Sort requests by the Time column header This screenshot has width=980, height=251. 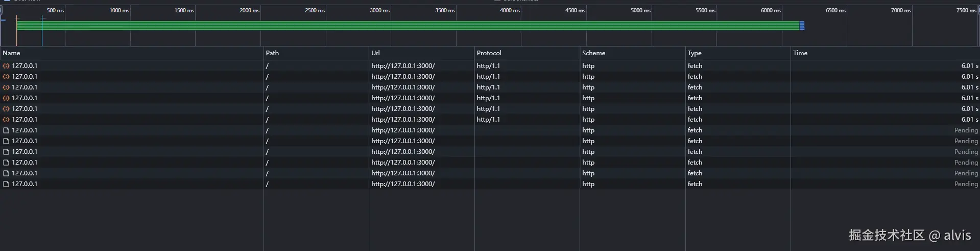click(x=800, y=53)
